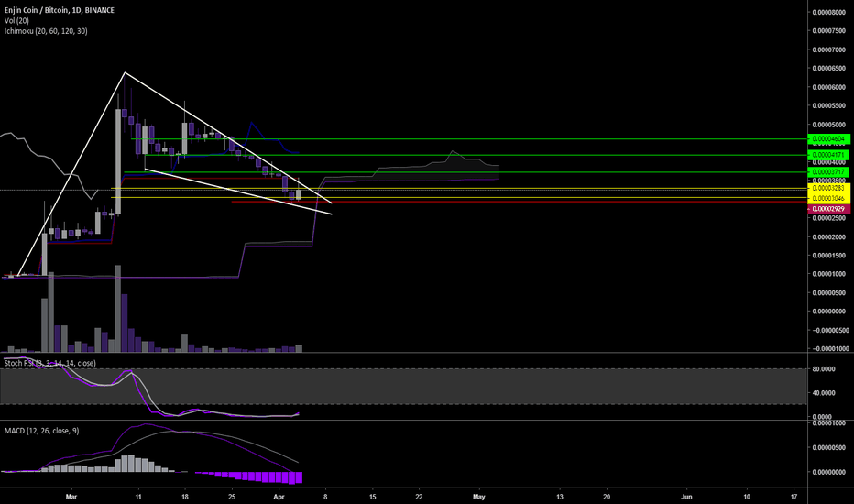Click the 10 date on the time axis

click(x=747, y=497)
